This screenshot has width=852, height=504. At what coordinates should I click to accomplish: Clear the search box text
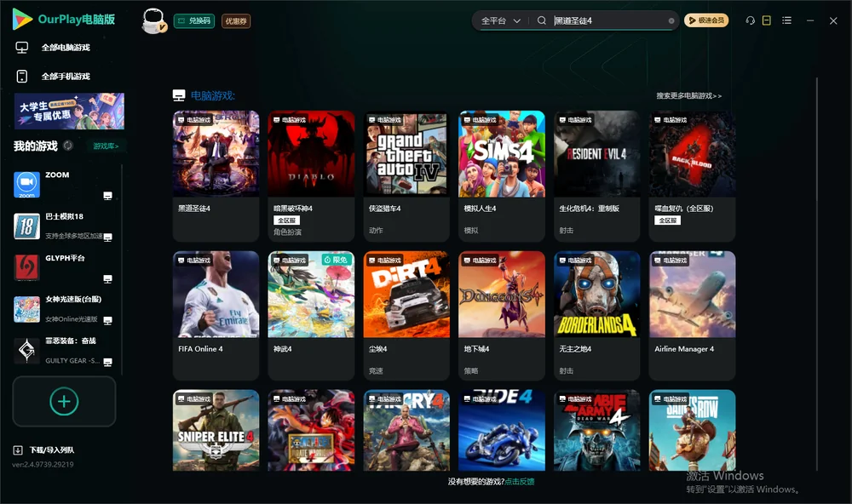[x=671, y=20]
